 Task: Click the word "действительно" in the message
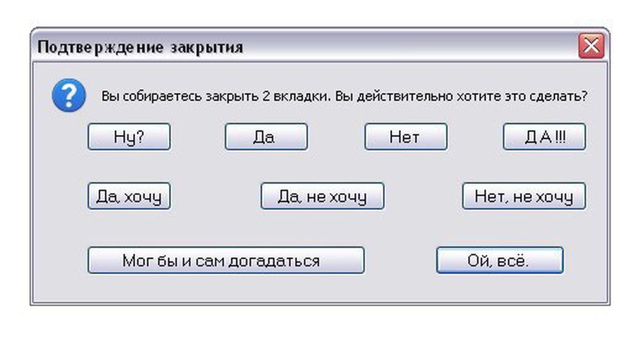tap(399, 98)
